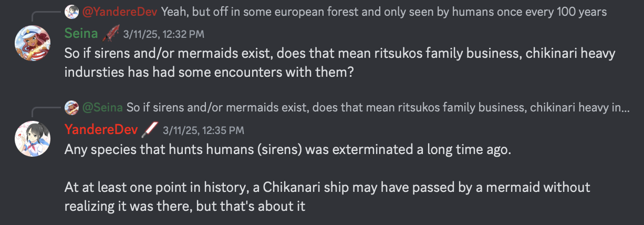Screen dimensions: 644x225
Task: Open the green Seina username above her message
Action: pos(81,34)
